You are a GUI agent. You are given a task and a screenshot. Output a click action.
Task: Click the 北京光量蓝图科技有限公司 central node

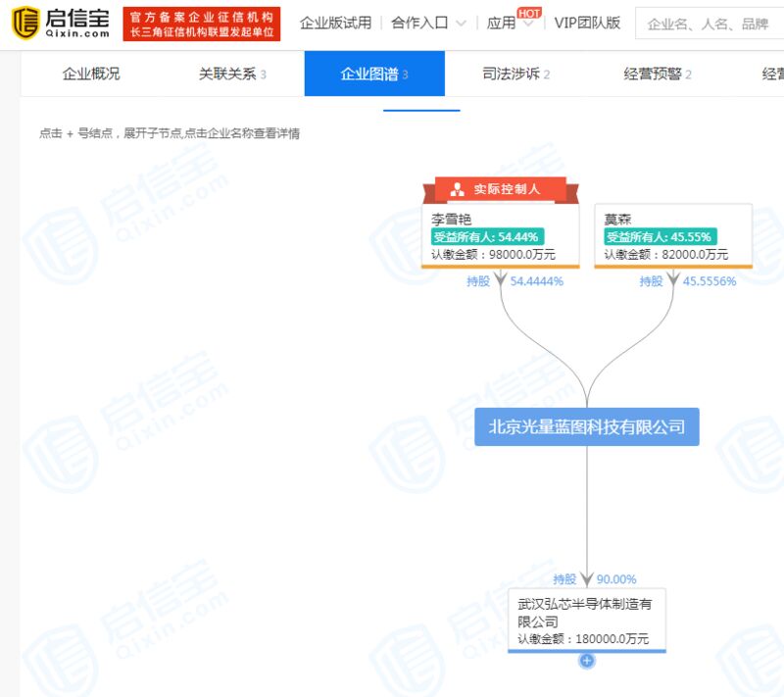pos(587,427)
